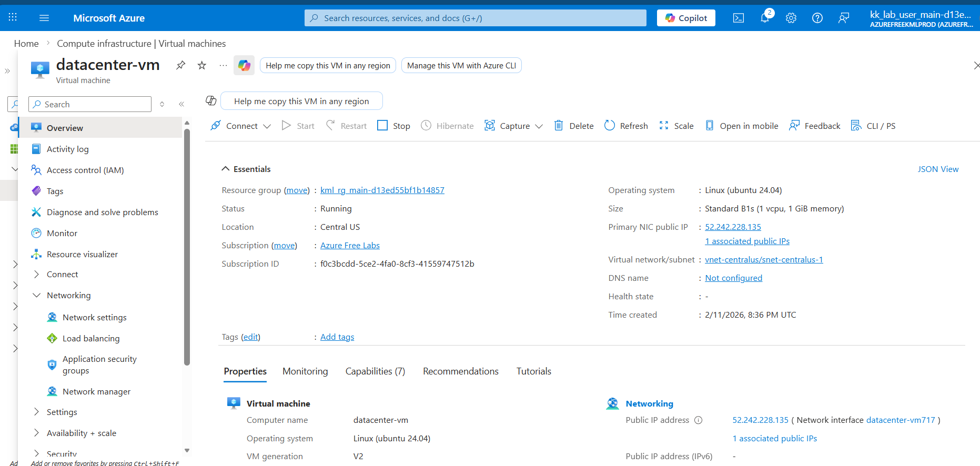Open the CLI / PS panel

tap(873, 126)
